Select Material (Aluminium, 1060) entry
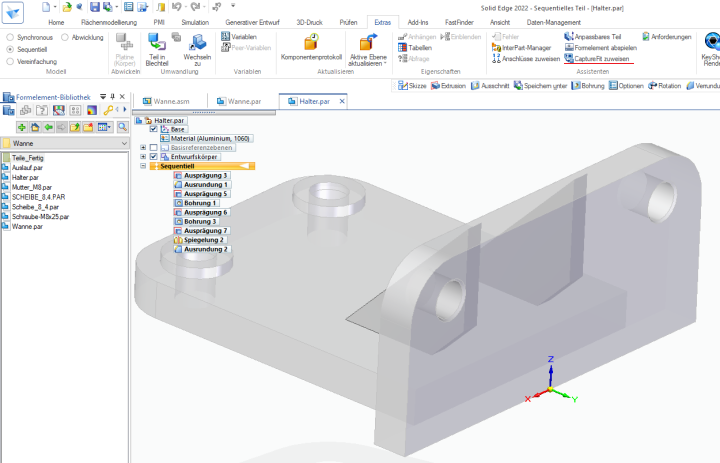 (x=206, y=138)
